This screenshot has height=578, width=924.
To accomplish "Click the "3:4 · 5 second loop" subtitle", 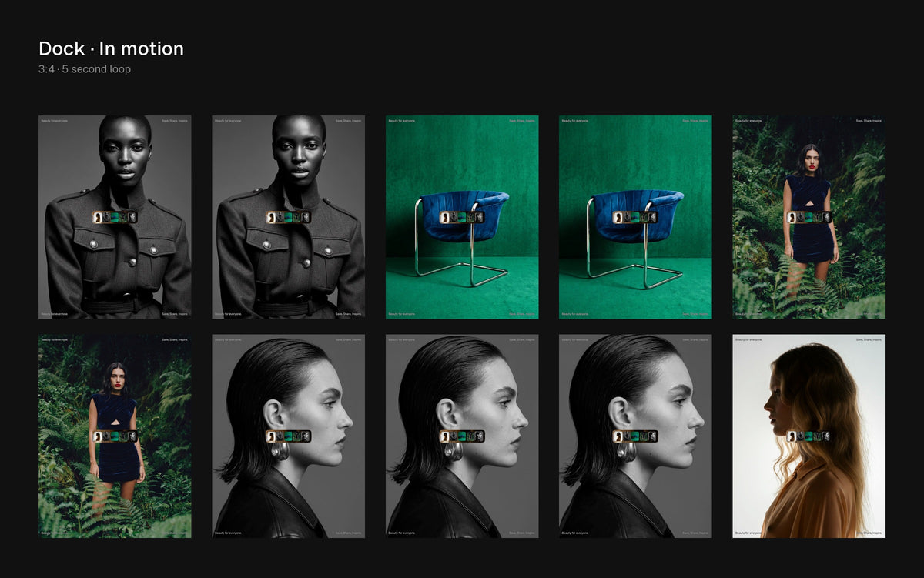I will [85, 69].
